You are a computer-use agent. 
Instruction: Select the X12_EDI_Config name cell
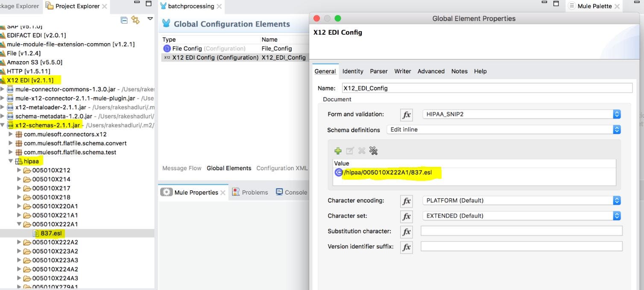(284, 58)
